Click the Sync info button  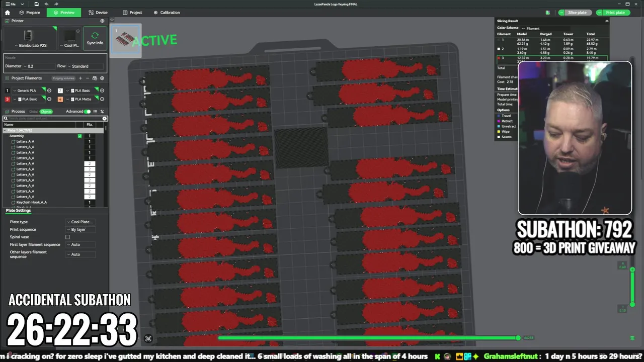click(x=95, y=38)
